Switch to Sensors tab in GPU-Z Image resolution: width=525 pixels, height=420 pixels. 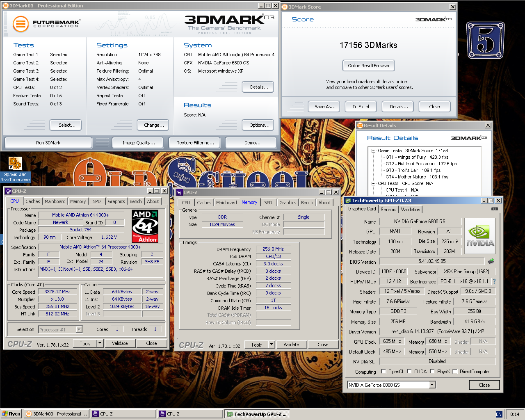pos(388,210)
